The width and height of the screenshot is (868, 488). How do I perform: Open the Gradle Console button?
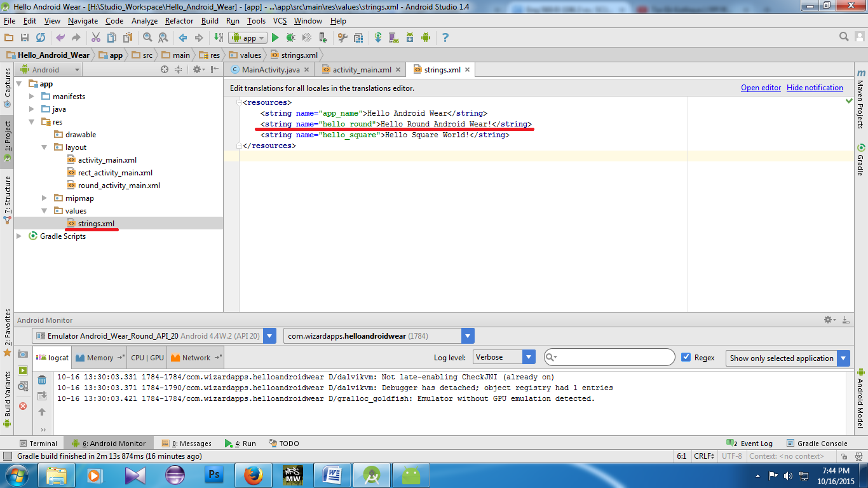click(817, 444)
